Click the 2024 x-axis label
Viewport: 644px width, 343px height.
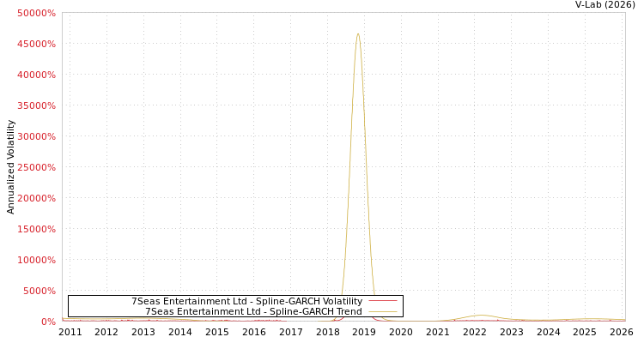(x=549, y=332)
